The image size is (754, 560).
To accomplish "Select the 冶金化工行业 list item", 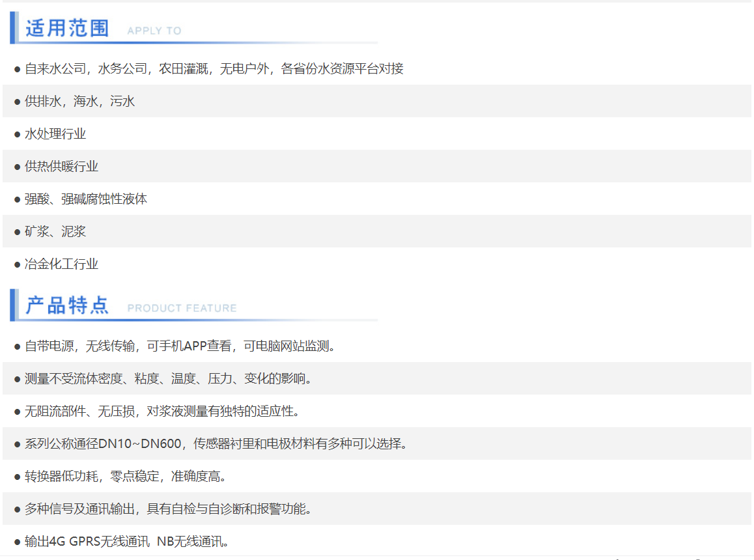I will click(x=61, y=264).
